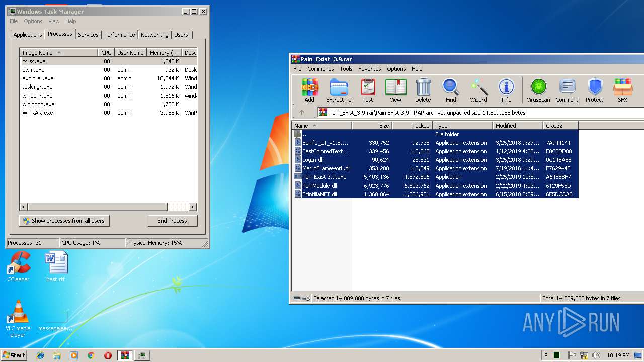Open the WinRAR Options menu

click(396, 69)
